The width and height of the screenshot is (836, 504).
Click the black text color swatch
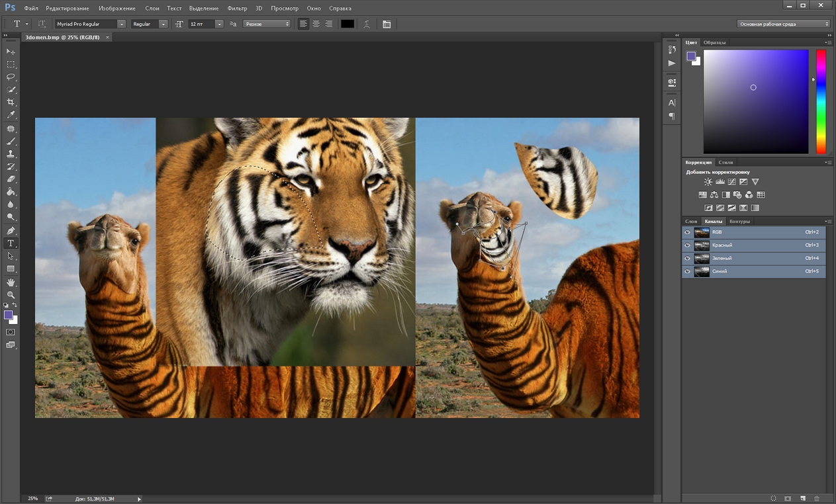click(348, 24)
